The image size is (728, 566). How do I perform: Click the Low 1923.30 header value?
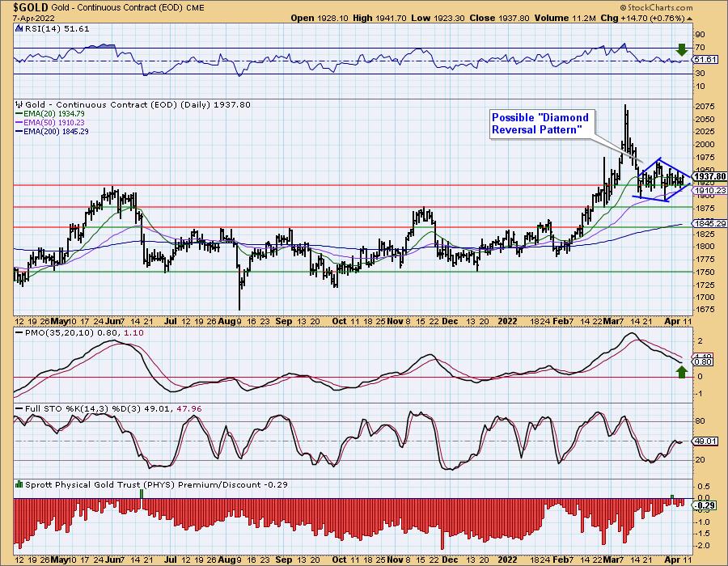coord(438,18)
